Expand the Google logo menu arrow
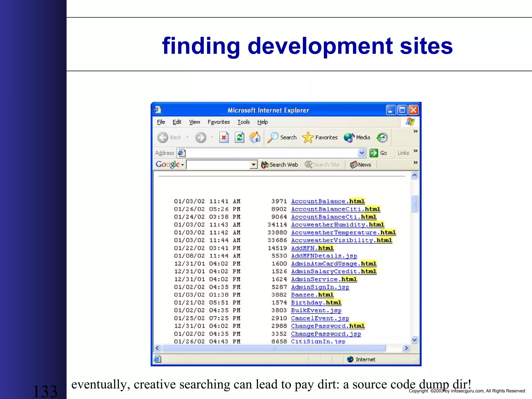 click(183, 165)
